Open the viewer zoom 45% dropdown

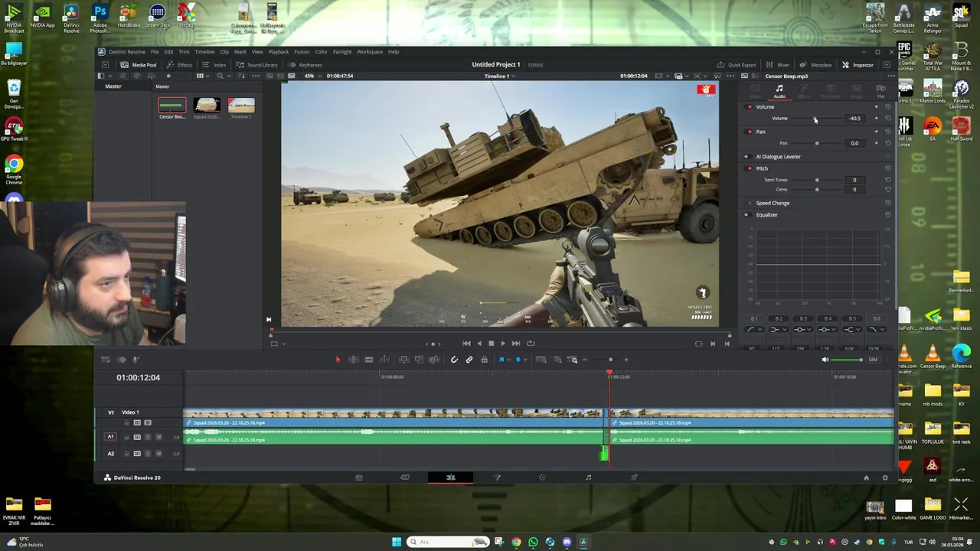coord(311,76)
